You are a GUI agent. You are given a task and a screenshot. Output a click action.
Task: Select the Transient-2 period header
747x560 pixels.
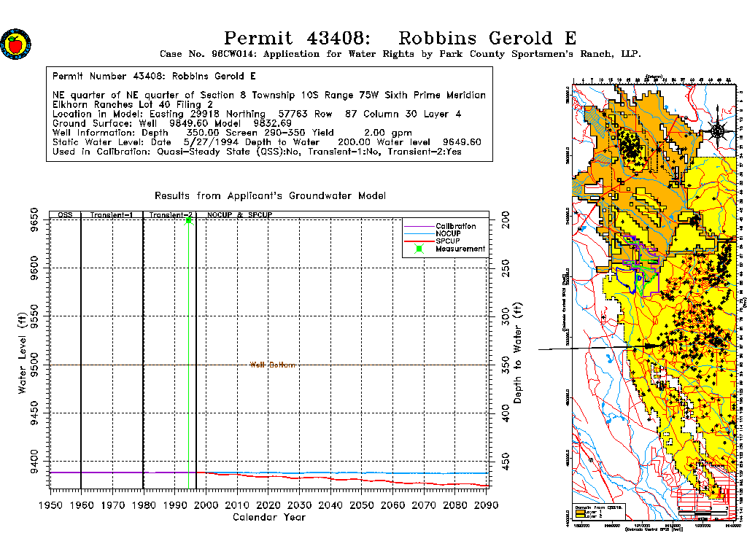tap(171, 215)
